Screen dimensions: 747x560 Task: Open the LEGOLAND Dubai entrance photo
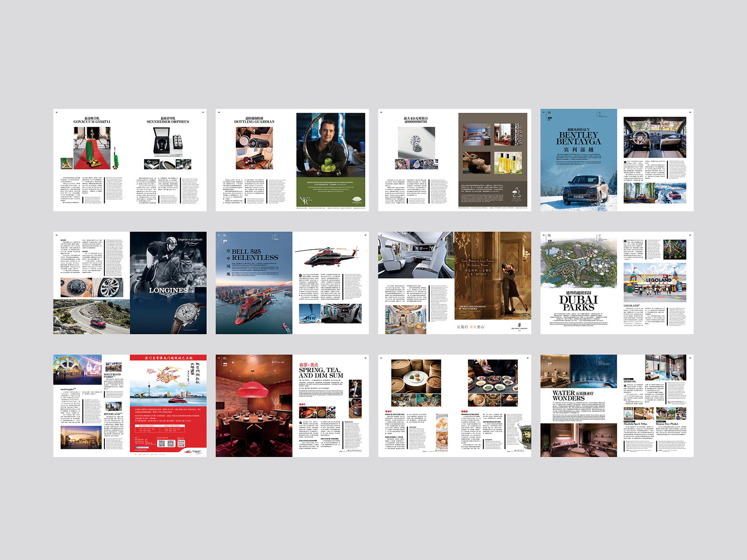655,283
